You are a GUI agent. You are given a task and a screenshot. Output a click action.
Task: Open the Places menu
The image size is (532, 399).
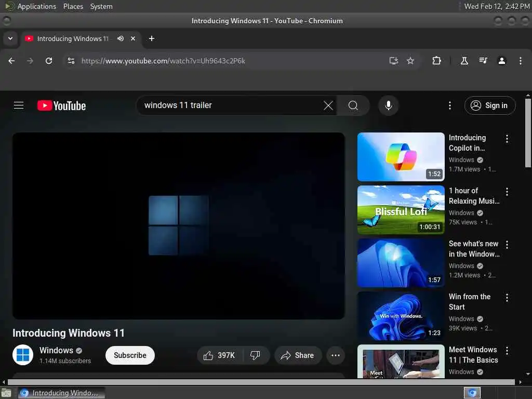(x=73, y=6)
